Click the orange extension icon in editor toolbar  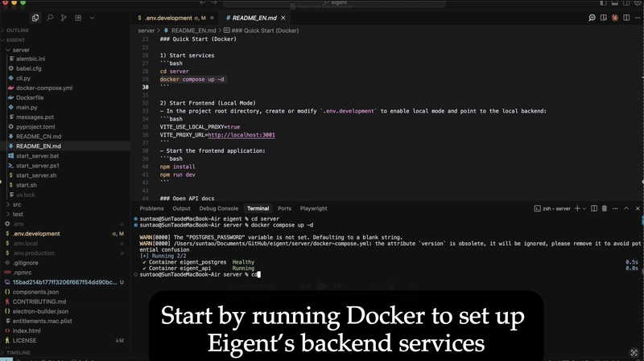point(615,18)
